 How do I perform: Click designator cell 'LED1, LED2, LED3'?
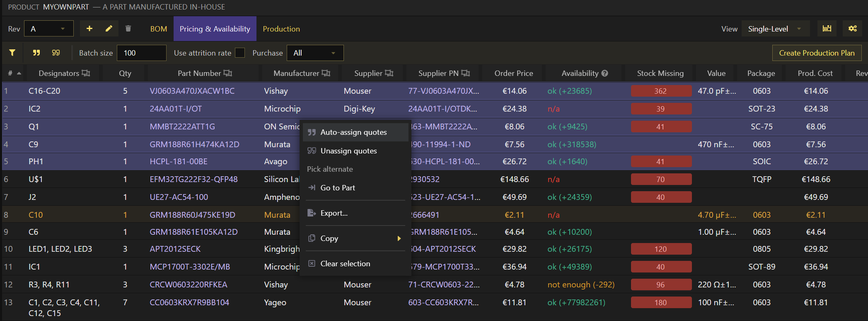pyautogui.click(x=60, y=249)
